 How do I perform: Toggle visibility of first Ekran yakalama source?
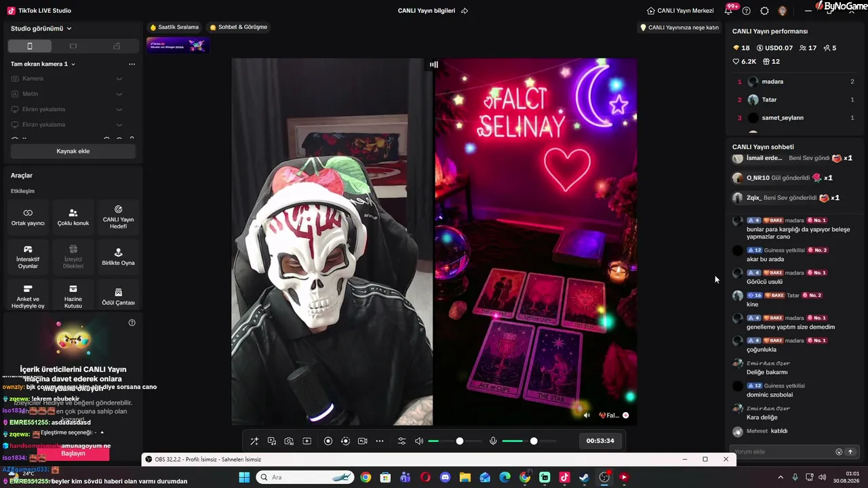click(x=119, y=109)
